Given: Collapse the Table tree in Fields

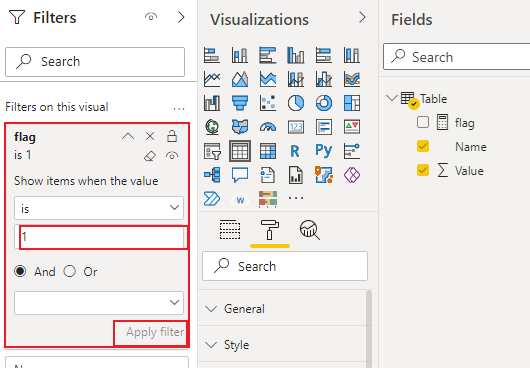Looking at the screenshot, I should (x=392, y=98).
